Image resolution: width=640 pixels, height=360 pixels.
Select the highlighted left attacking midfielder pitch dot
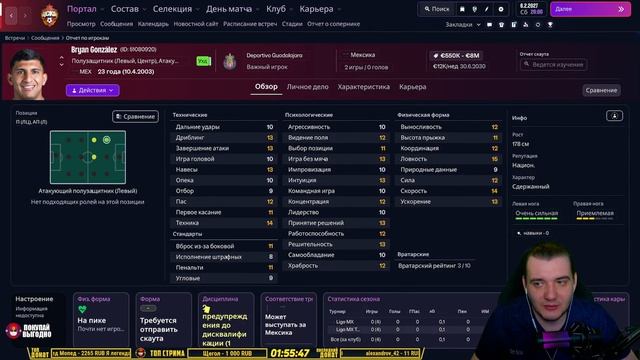pyautogui.click(x=107, y=140)
